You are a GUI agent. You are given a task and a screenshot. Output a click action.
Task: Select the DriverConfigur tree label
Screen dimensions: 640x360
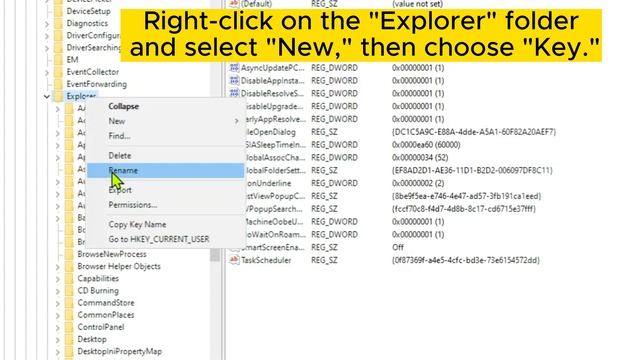pos(93,36)
